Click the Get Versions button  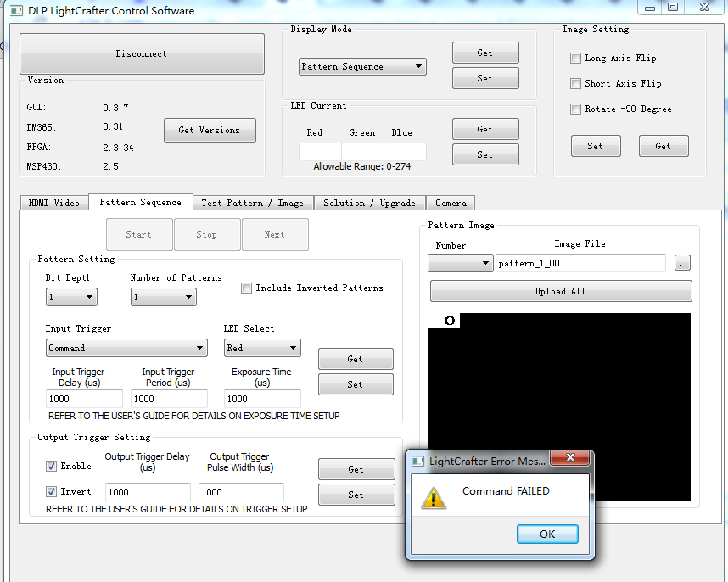pos(210,130)
